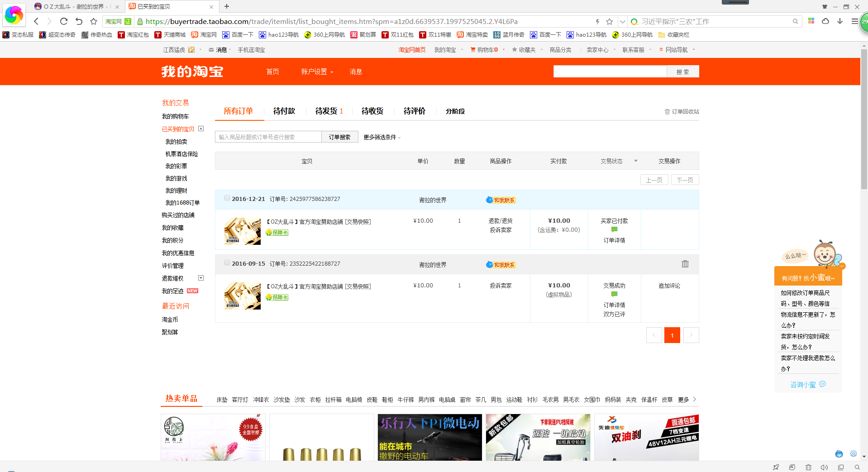868x472 pixels.
Task: Switch to 待发货 orders tab
Action: (x=329, y=111)
